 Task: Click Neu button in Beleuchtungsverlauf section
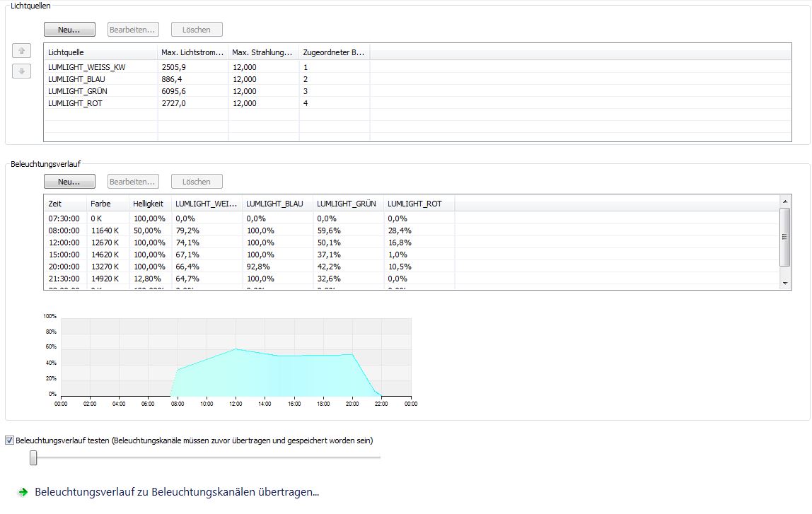coord(69,182)
